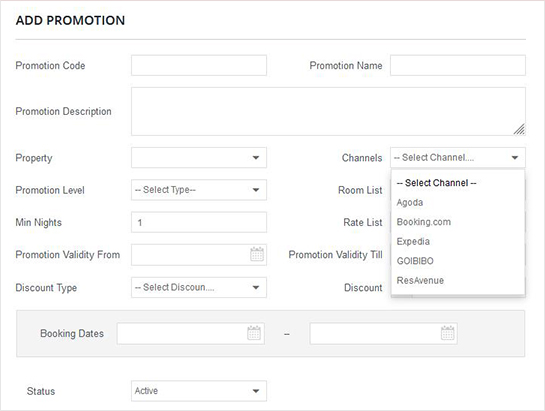Open calendar for Promotion Validity From
The height and width of the screenshot is (411, 545).
click(x=257, y=254)
